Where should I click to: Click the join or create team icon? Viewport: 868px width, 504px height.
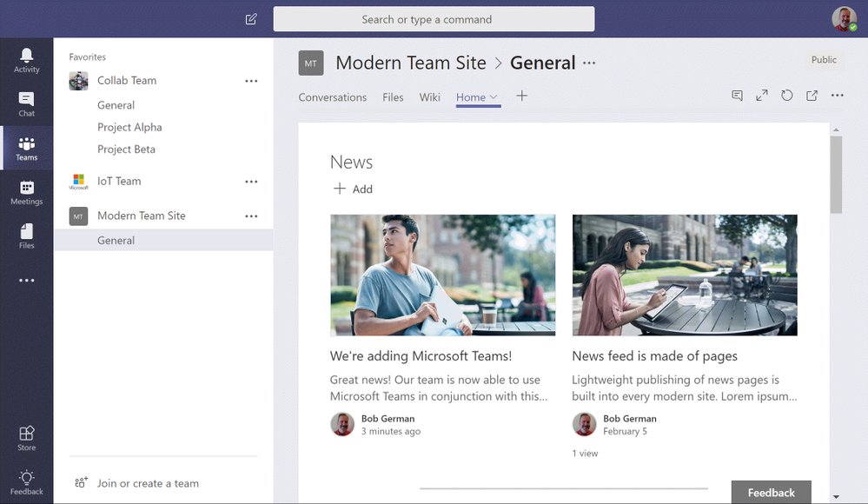pyautogui.click(x=81, y=483)
